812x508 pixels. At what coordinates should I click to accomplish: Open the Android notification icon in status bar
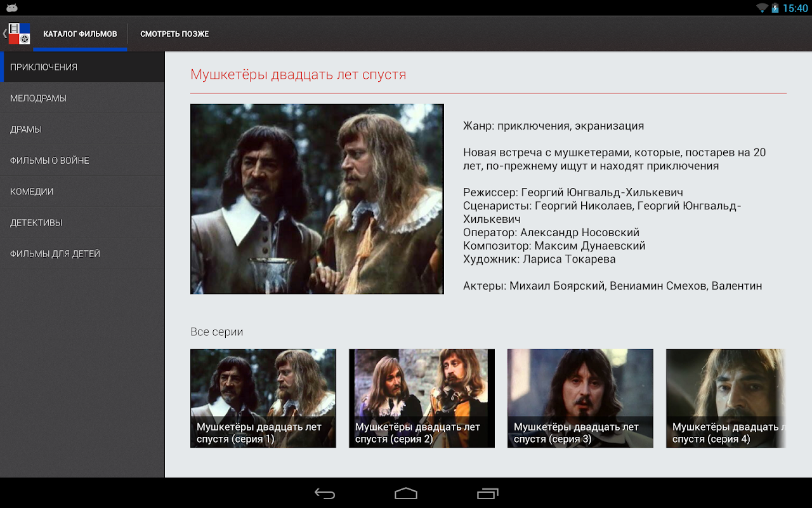[x=11, y=8]
